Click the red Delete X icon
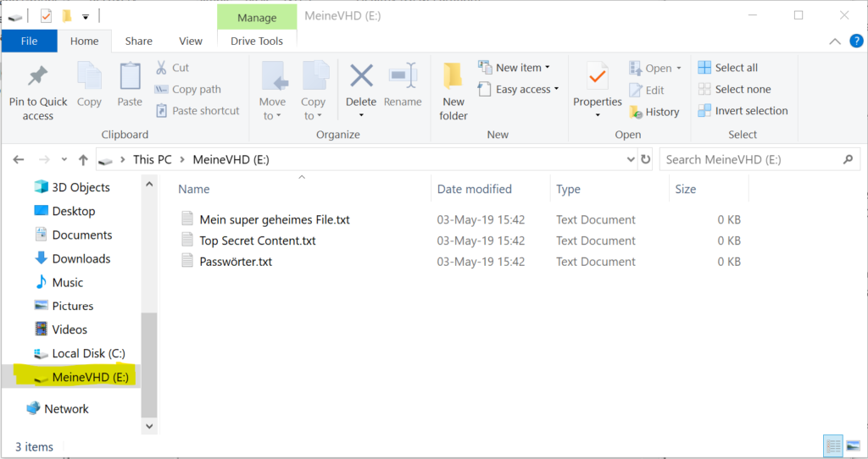The image size is (868, 459). 361,77
